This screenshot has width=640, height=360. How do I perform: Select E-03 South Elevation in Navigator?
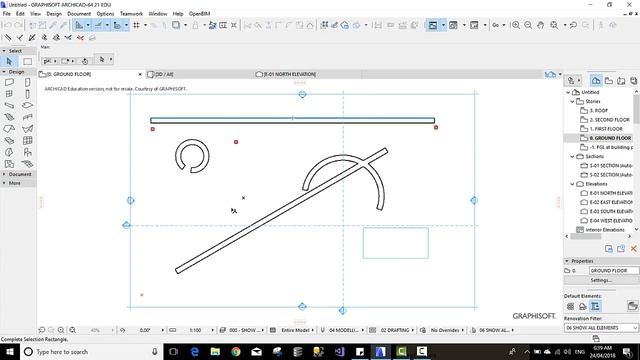tap(607, 211)
